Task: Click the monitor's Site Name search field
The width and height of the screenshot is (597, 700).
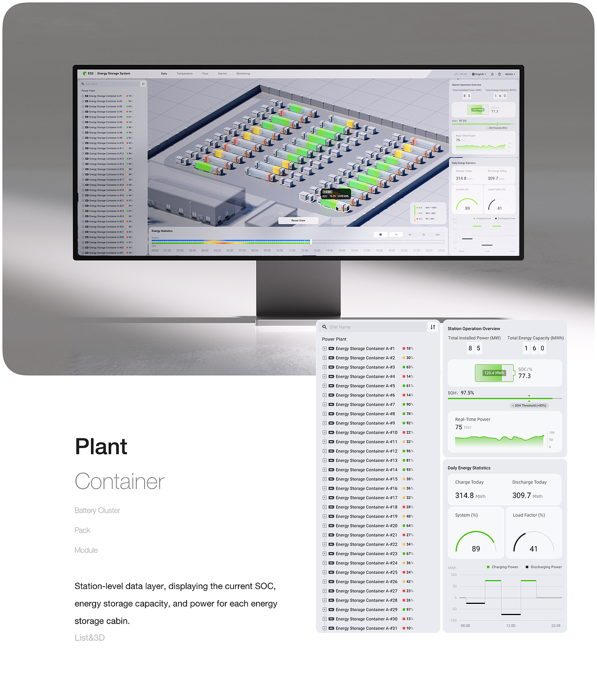Action: pyautogui.click(x=110, y=84)
